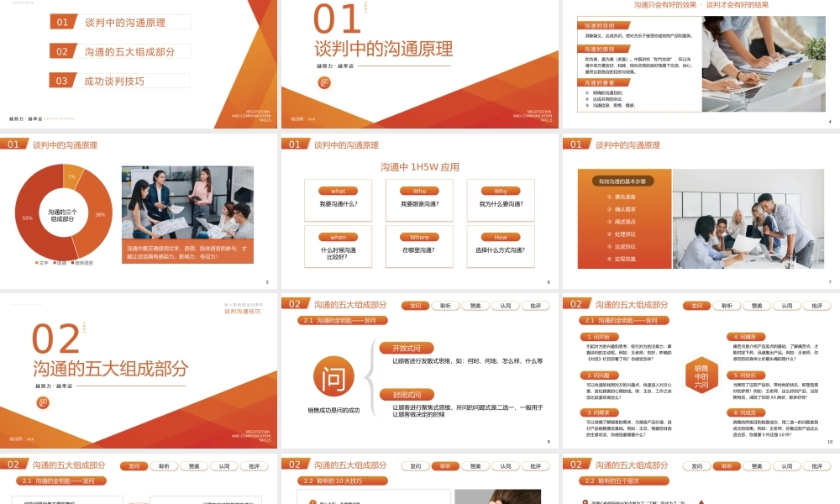840x504 pixels.
Task: Select the laptop meeting photo on slide 4
Action: coord(764,64)
